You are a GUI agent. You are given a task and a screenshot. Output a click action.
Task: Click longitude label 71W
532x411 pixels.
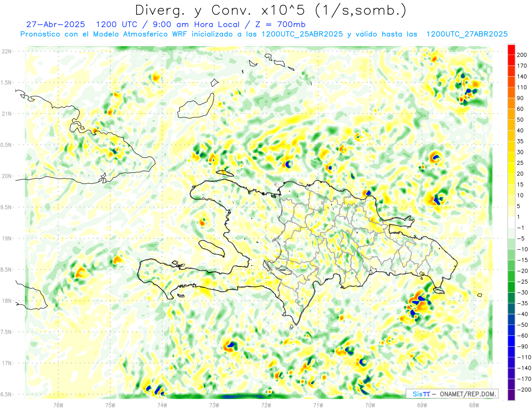318,404
